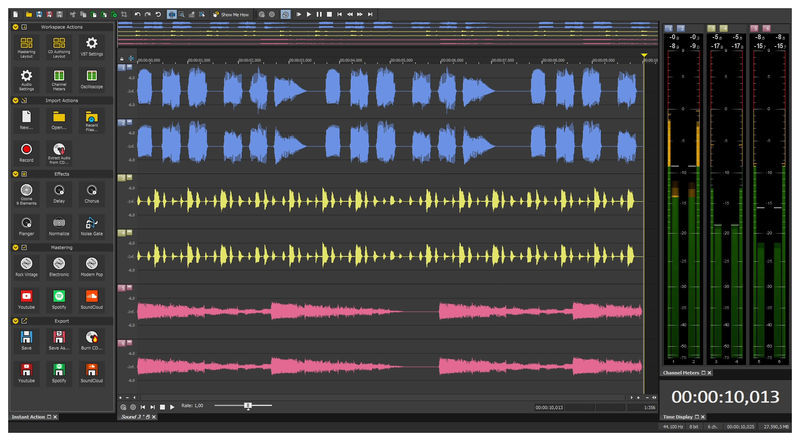Toggle the pink track's first channel button
Screen dimensions: 800x441
121,287
